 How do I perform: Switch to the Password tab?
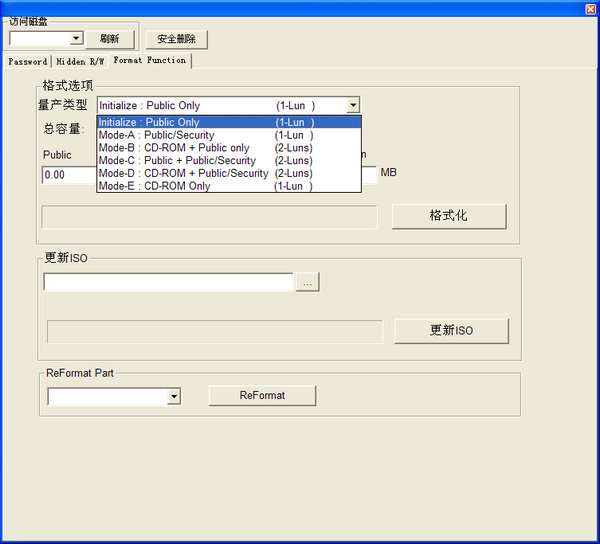[x=28, y=62]
